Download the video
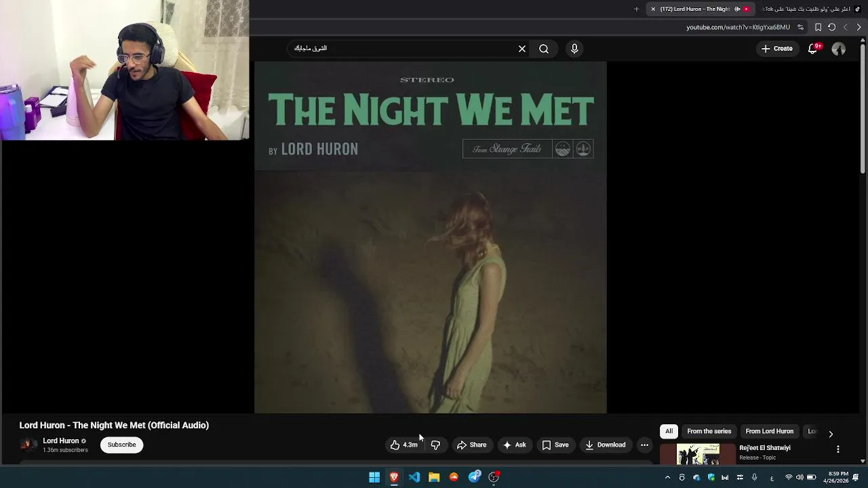868x488 pixels. [x=605, y=445]
